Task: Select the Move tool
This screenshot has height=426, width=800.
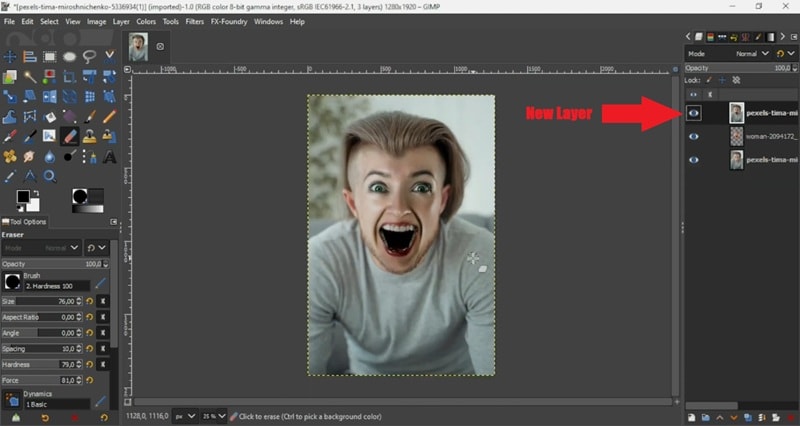Action: (10, 57)
